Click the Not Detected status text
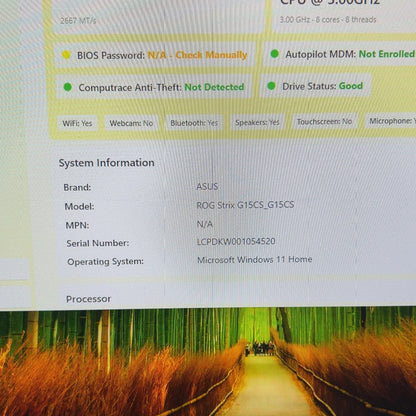 tap(214, 87)
